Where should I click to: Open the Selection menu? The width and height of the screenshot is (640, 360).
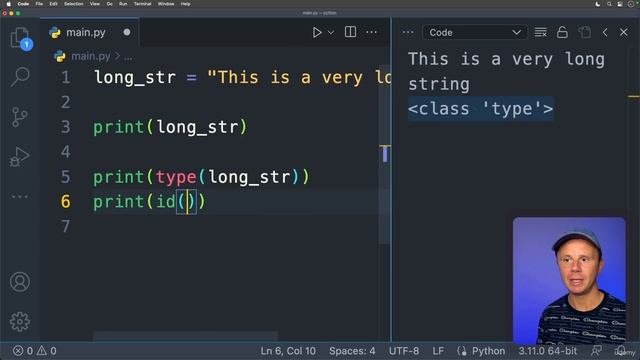(74, 4)
